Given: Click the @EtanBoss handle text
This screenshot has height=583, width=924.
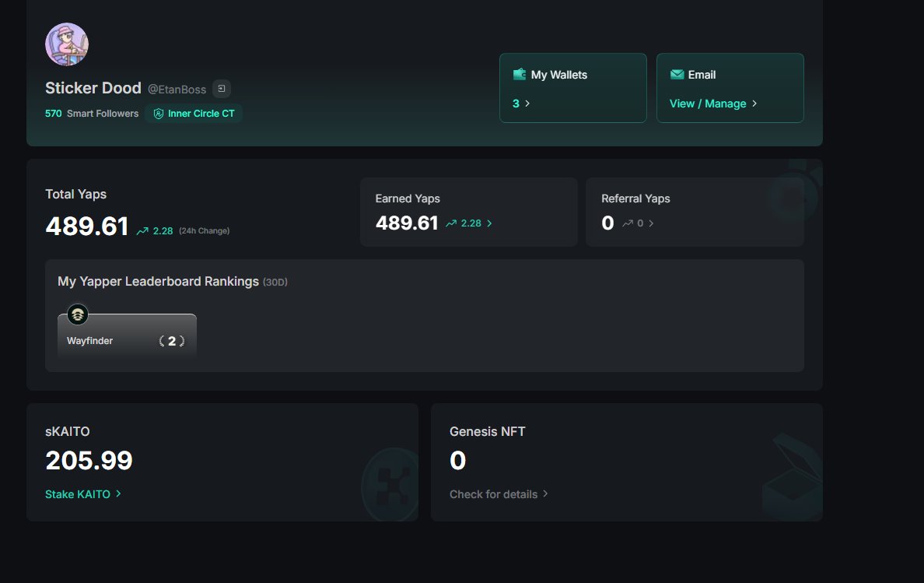Looking at the screenshot, I should 177,90.
